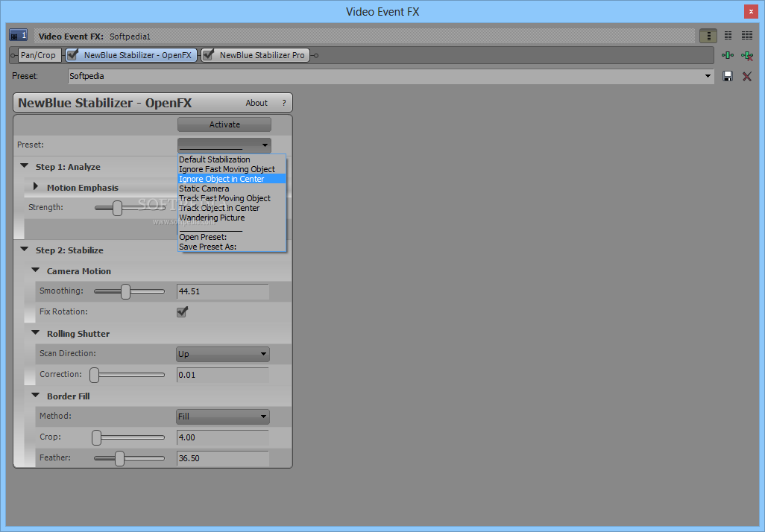This screenshot has height=532, width=765.
Task: Choose Track Fast Moving Object preset
Action: pos(232,198)
